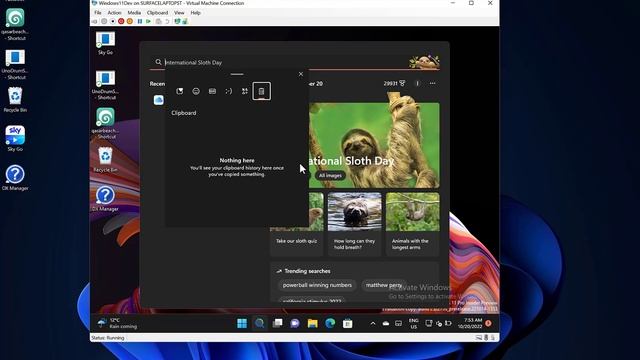The height and width of the screenshot is (360, 640).
Task: Select the Sky Go icon on the host desktop
Action: 15,139
